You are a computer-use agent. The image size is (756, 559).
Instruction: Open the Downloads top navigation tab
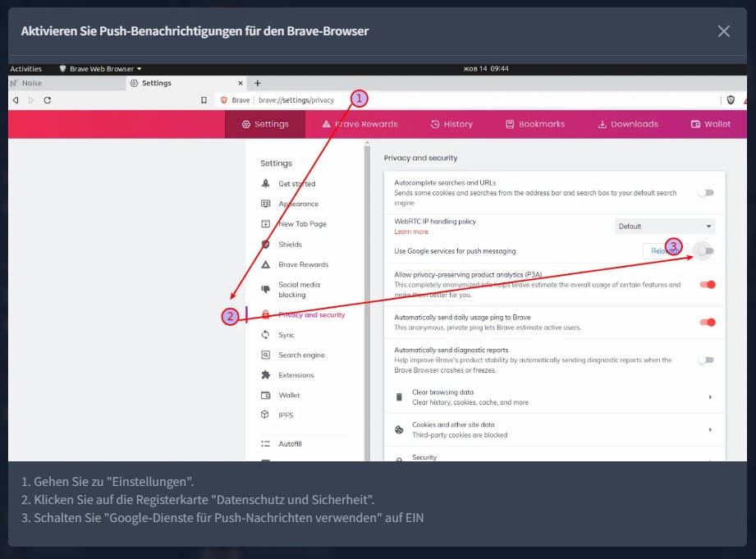pyautogui.click(x=628, y=124)
